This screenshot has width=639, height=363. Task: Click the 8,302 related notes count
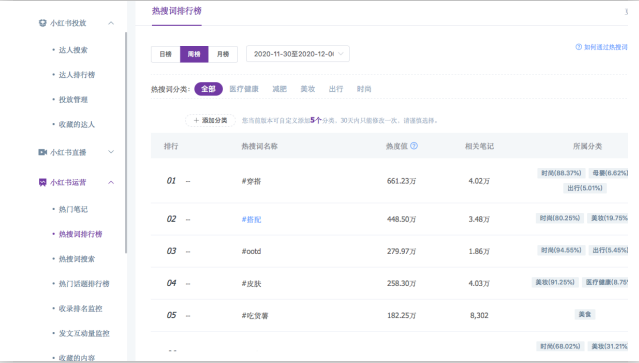479,315
